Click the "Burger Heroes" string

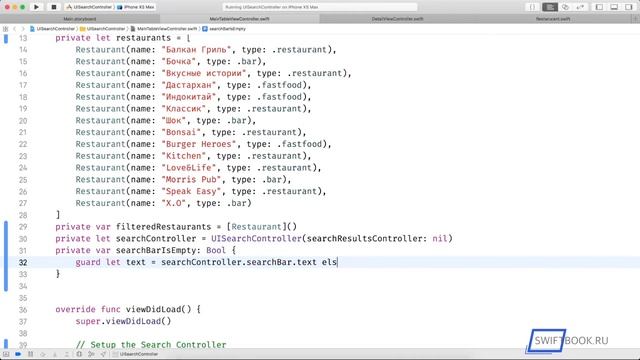[x=199, y=144]
